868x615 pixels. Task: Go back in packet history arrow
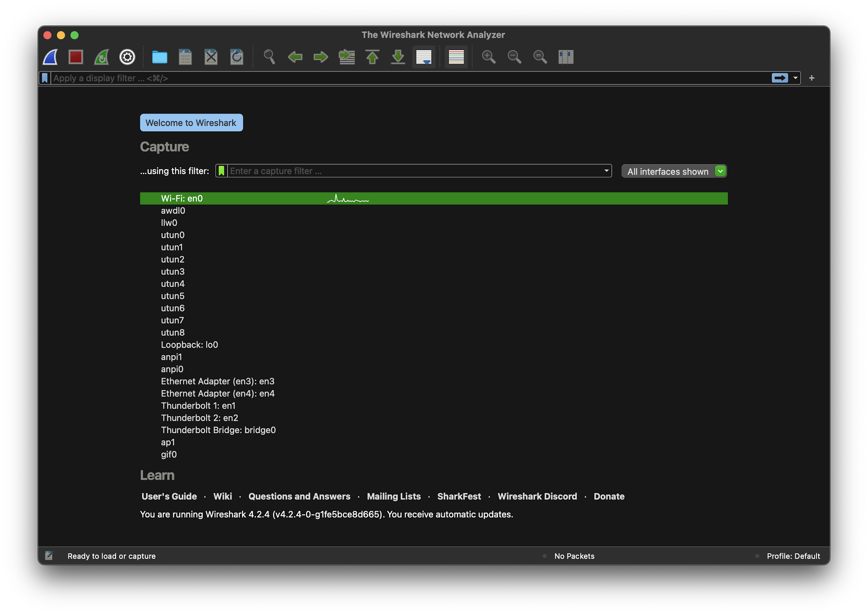click(x=295, y=57)
